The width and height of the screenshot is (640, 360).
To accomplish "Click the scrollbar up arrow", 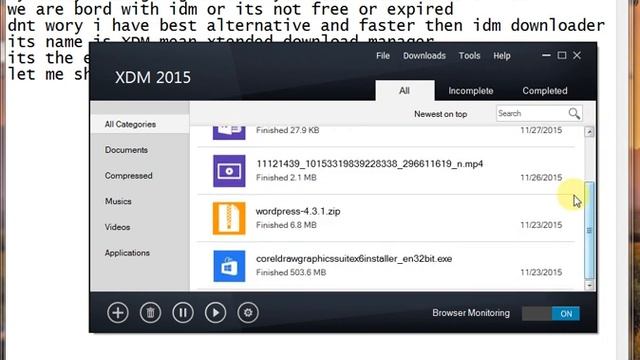I will pos(589,132).
